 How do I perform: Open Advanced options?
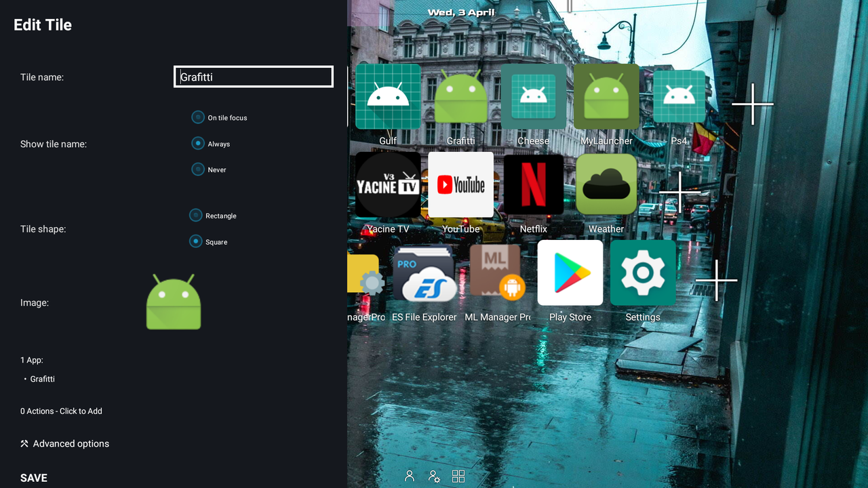tap(64, 443)
